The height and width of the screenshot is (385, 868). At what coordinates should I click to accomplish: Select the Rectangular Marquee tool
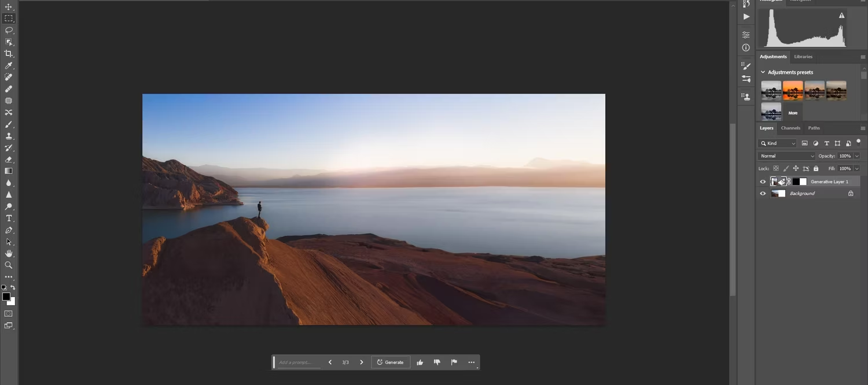9,18
